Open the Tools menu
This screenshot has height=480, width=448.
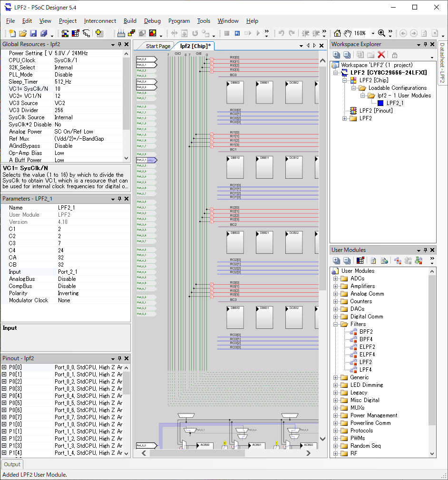click(204, 21)
